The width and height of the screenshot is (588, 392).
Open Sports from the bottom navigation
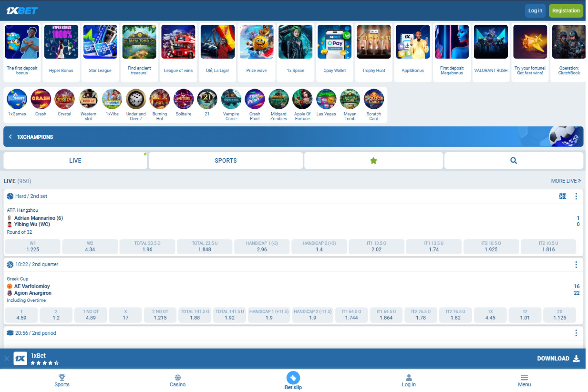point(62,380)
